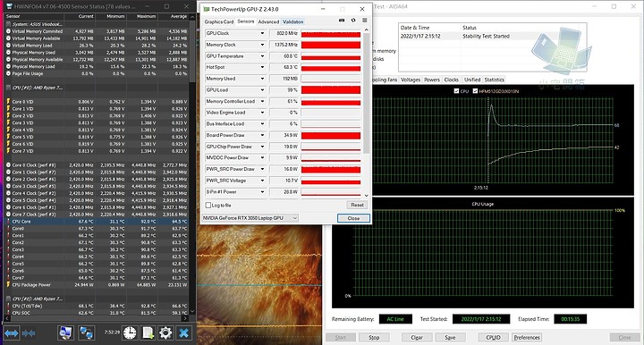The height and width of the screenshot is (345, 644).
Task: Click icon beside CPU SOC row
Action: pos(8,313)
